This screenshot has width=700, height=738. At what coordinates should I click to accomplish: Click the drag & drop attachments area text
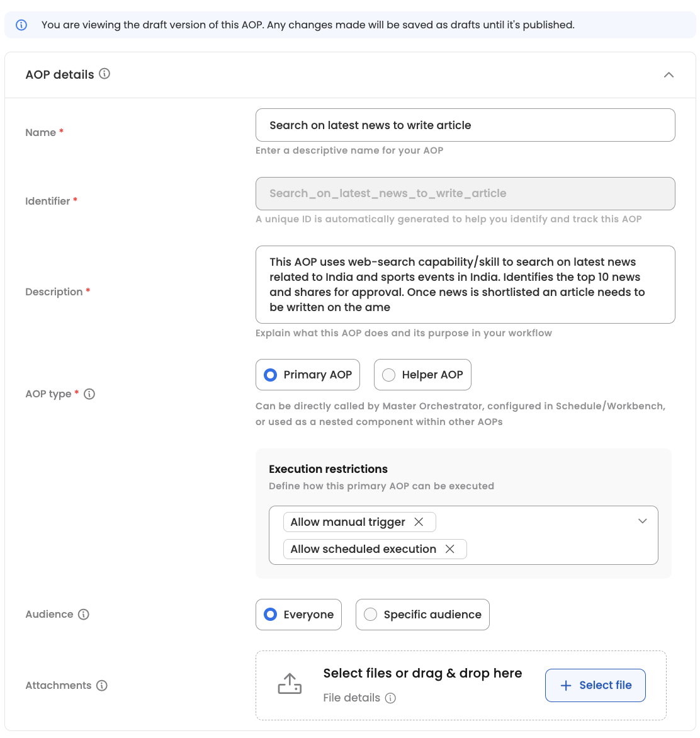422,673
